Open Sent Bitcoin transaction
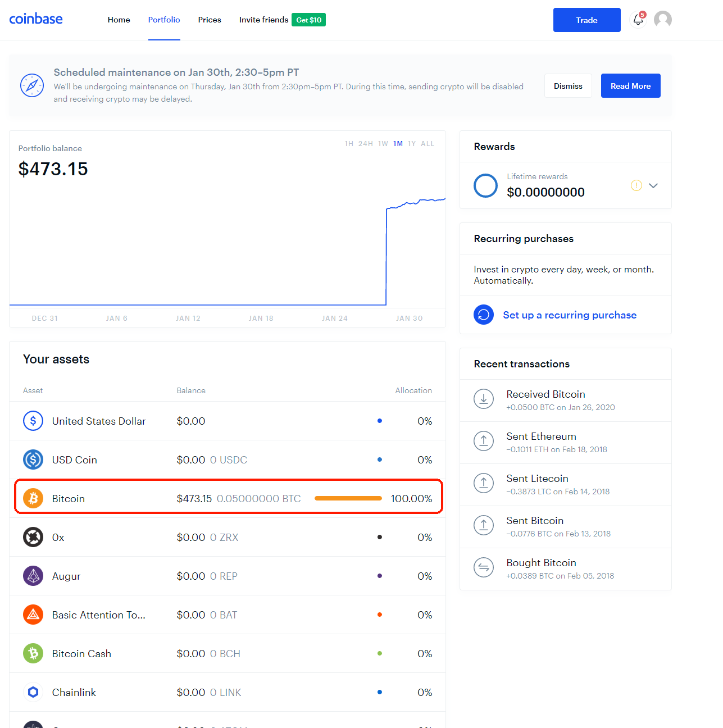The width and height of the screenshot is (723, 728). (x=566, y=527)
